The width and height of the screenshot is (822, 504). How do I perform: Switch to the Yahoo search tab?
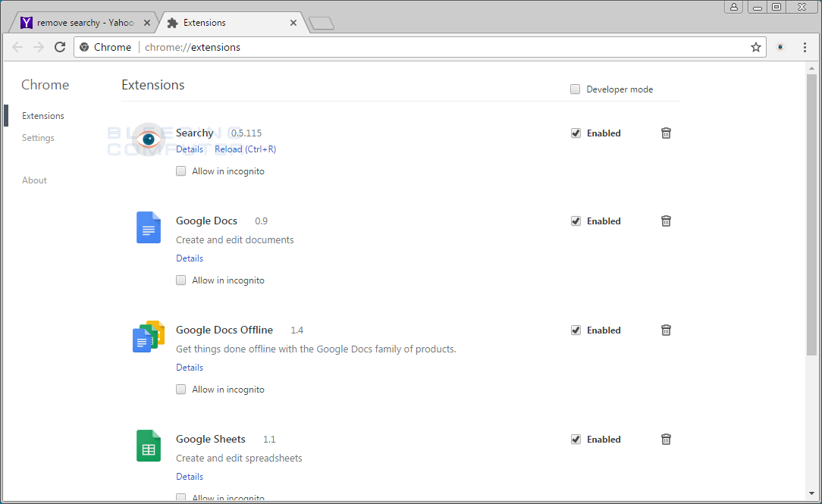click(x=83, y=22)
